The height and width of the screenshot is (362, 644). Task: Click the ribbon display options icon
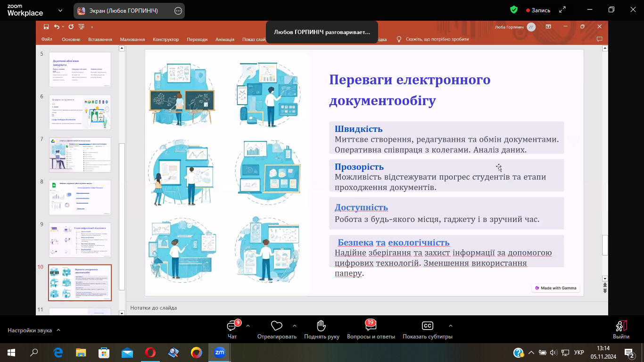pos(548,27)
